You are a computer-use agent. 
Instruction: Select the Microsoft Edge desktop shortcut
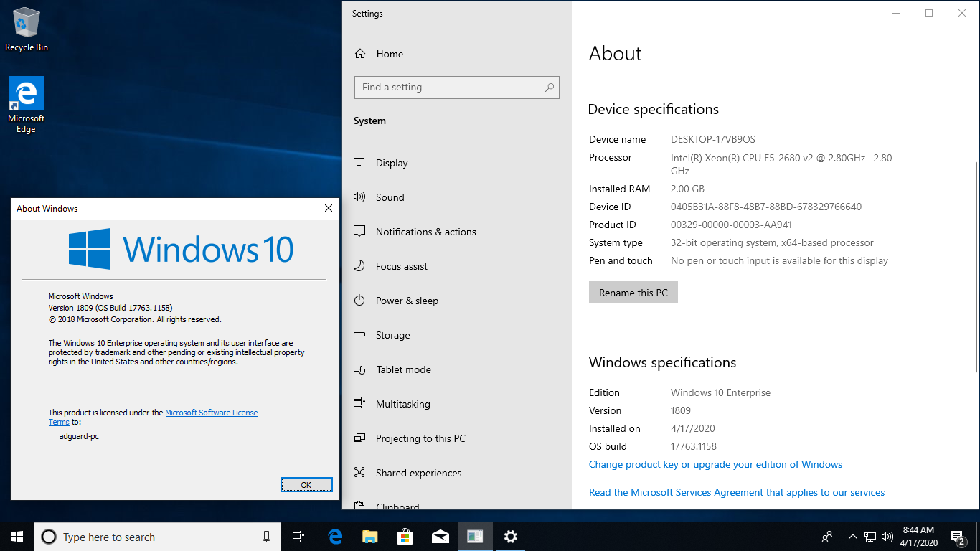(x=27, y=105)
